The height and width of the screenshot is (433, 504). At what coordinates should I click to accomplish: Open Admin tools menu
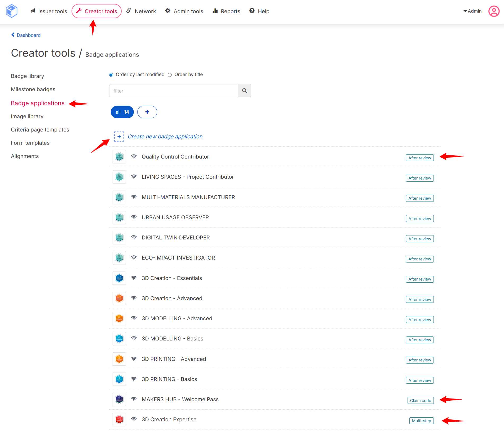point(184,11)
